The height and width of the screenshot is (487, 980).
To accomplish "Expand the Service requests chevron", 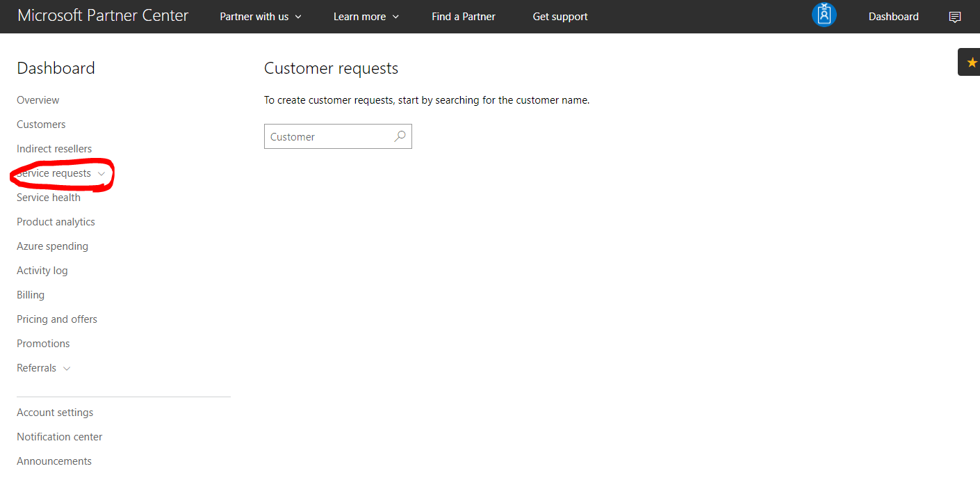I will pyautogui.click(x=101, y=173).
